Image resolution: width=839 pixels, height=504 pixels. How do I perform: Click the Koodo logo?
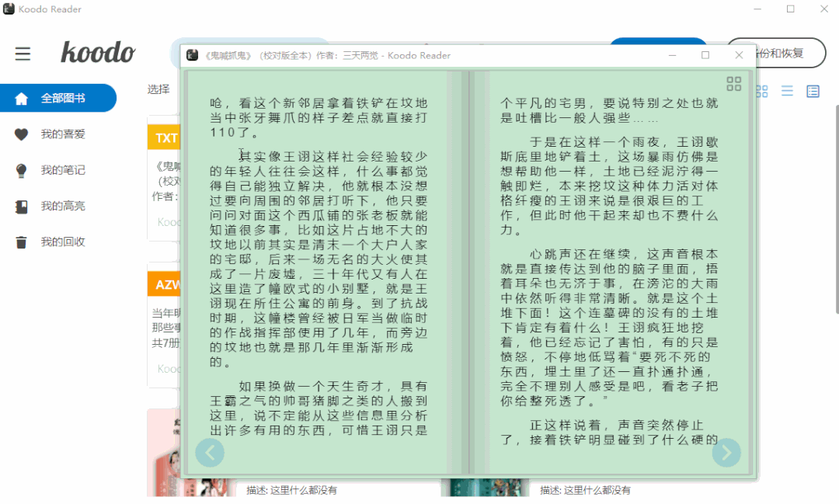click(x=99, y=54)
